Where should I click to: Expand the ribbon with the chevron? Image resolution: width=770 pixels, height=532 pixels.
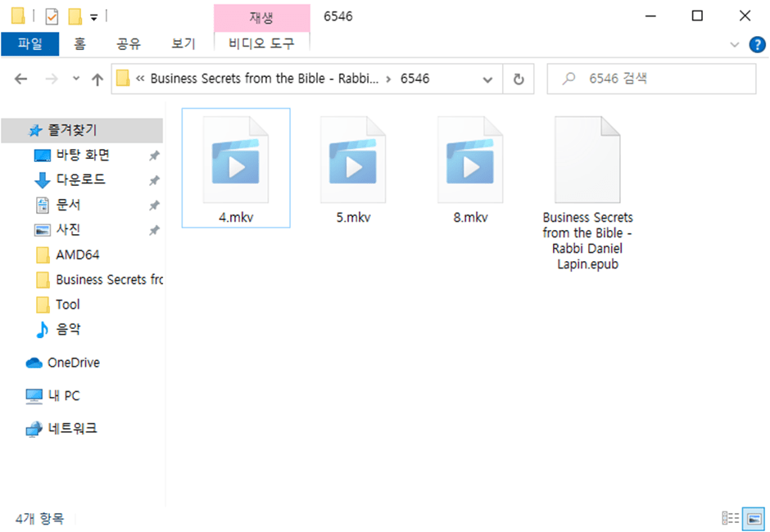point(735,45)
